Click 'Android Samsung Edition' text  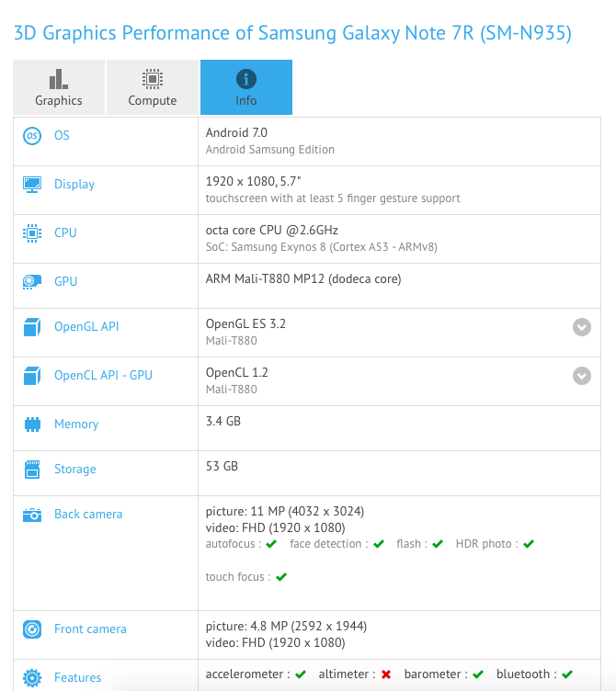pyautogui.click(x=270, y=150)
